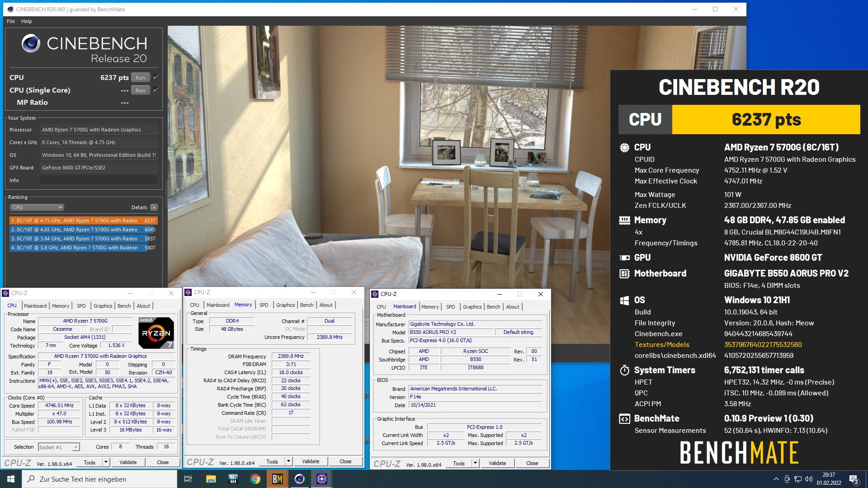The height and width of the screenshot is (488, 868).
Task: Select ranking entry 4 at 3.8 GHz
Action: click(83, 248)
